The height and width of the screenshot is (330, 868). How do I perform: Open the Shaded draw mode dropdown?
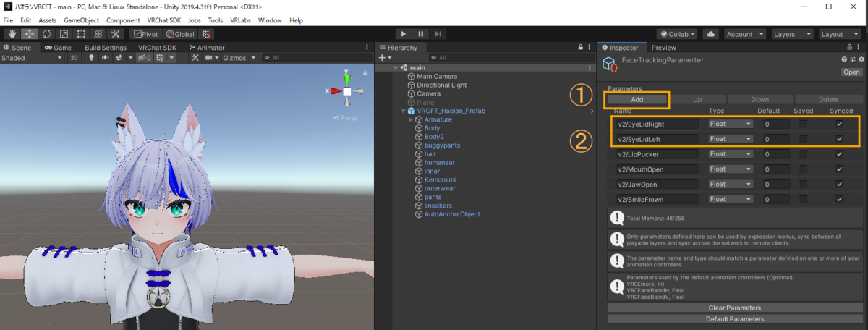click(x=32, y=58)
